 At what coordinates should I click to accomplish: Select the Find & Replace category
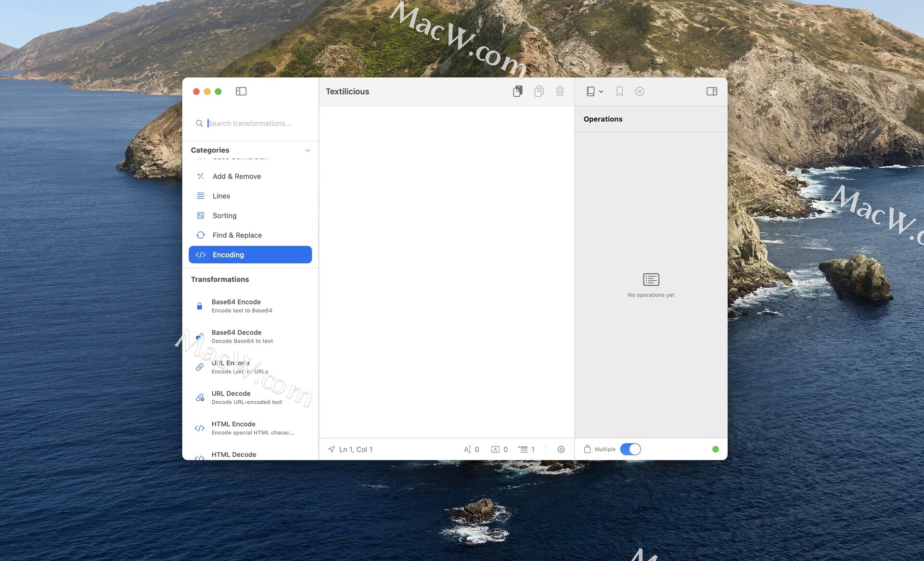[x=237, y=235]
